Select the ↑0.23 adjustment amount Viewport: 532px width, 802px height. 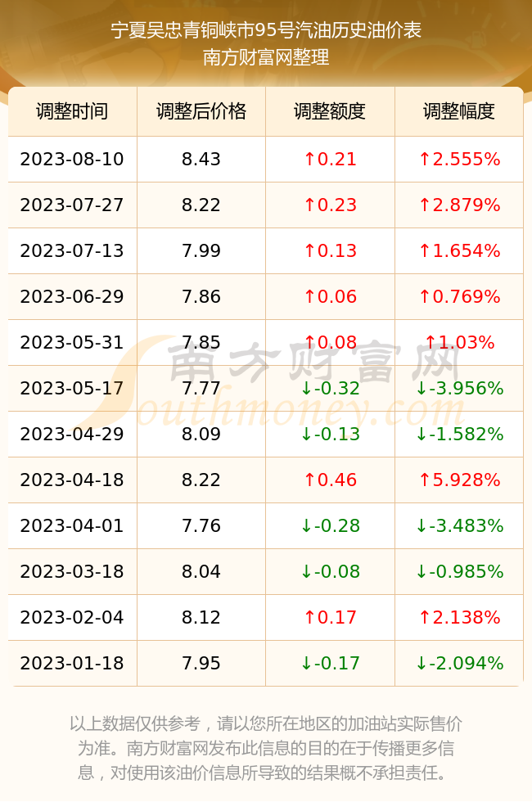tap(330, 205)
